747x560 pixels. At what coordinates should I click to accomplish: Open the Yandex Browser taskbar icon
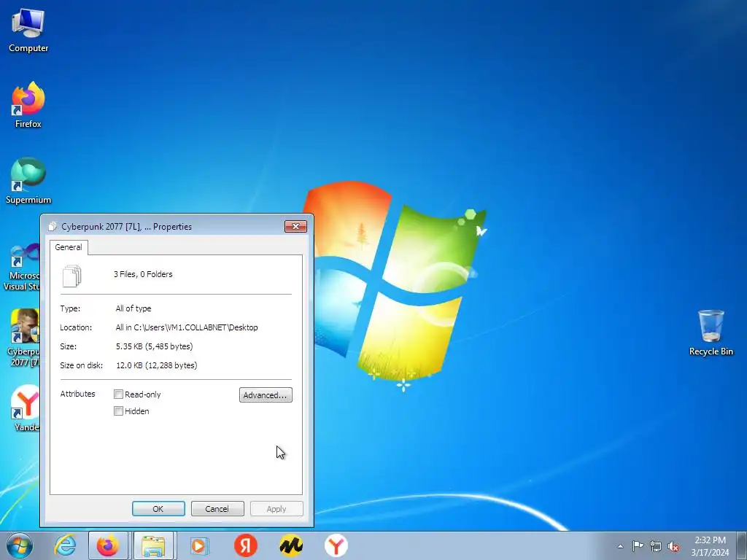tap(336, 545)
